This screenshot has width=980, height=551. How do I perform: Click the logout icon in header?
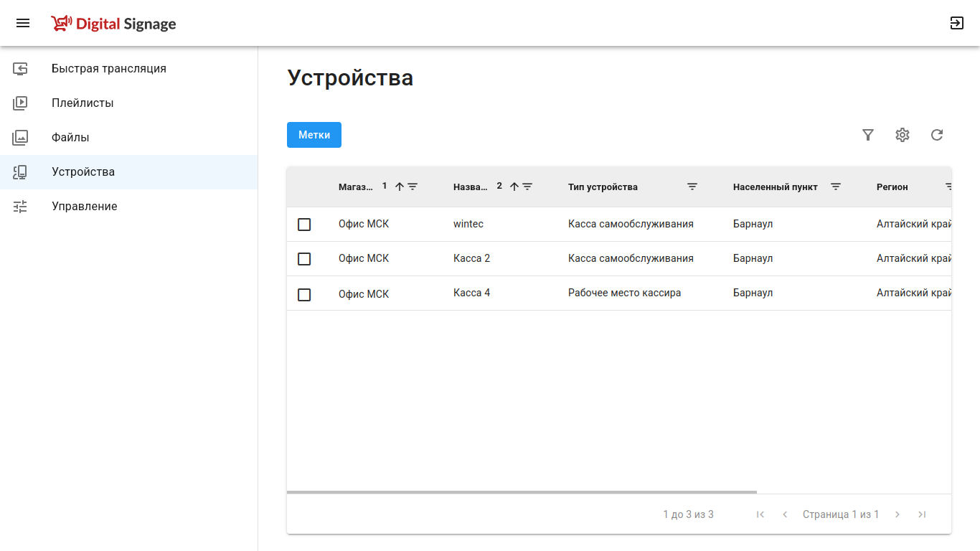pos(956,23)
